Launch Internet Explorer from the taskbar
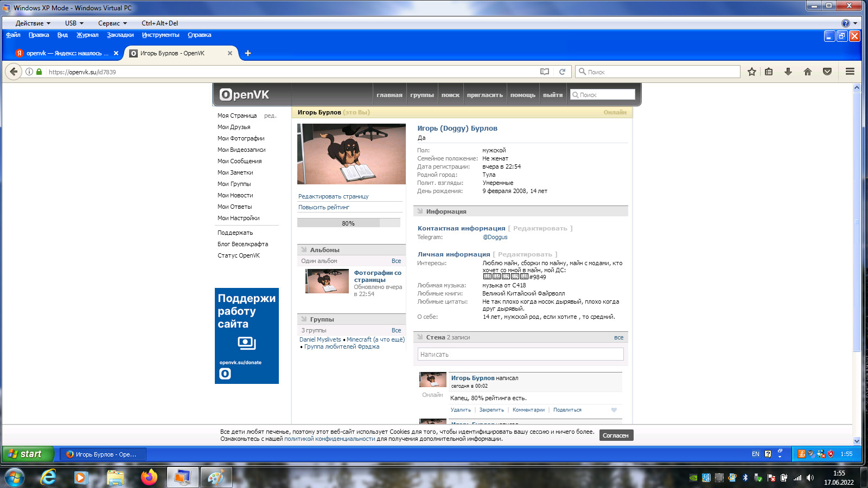 click(48, 477)
